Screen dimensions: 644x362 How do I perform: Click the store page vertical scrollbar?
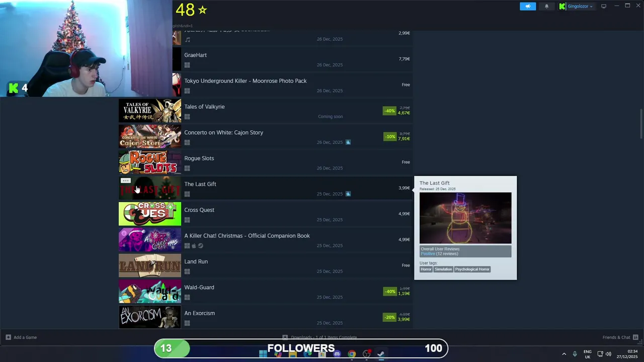pos(641,123)
